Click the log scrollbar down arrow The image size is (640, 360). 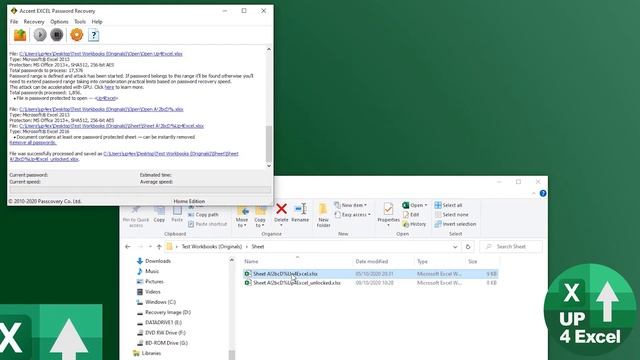pyautogui.click(x=269, y=166)
